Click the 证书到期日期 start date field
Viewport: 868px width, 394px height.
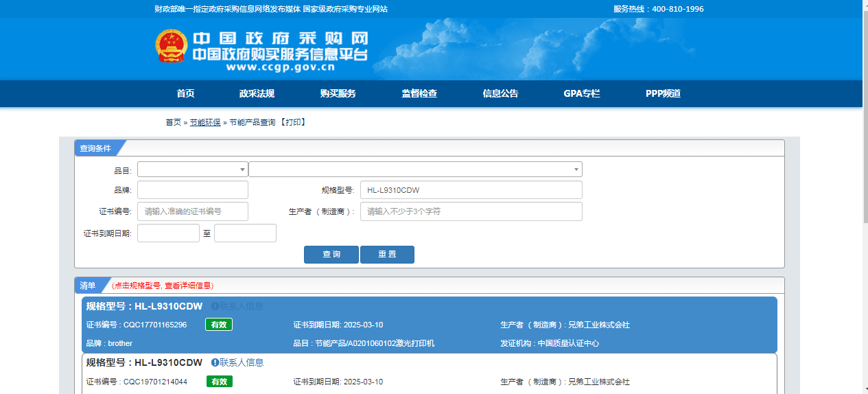pos(168,233)
